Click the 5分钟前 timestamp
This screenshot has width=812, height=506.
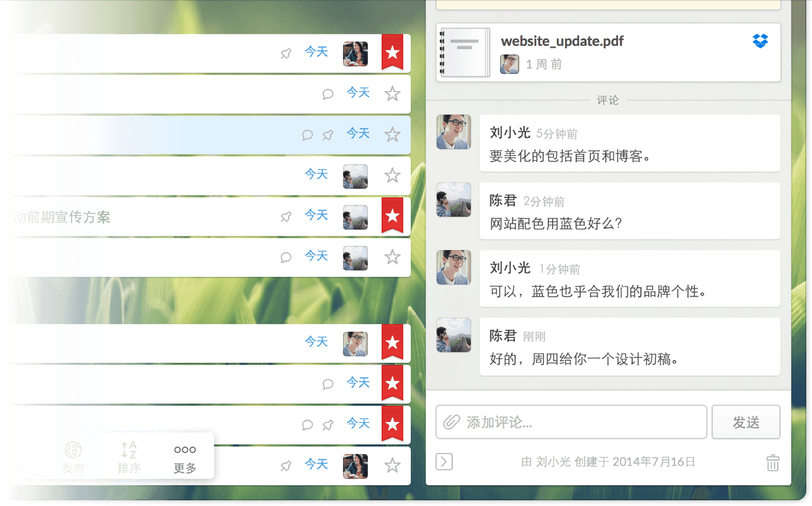click(x=557, y=134)
